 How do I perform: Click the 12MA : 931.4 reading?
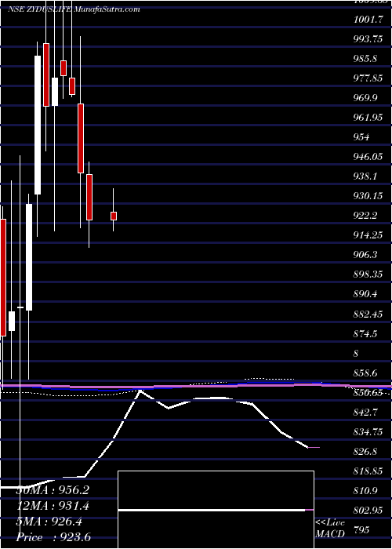(x=53, y=506)
